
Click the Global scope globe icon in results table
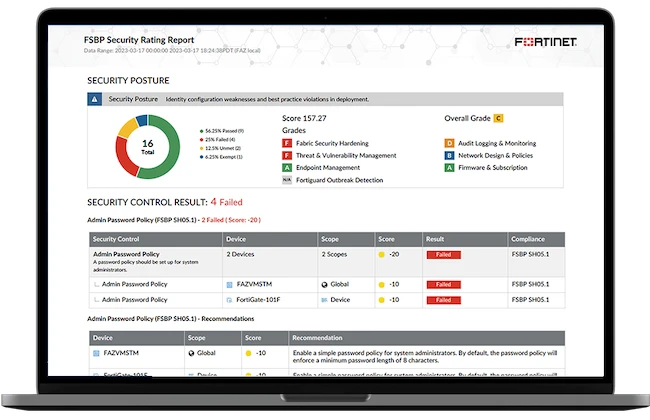coord(325,284)
